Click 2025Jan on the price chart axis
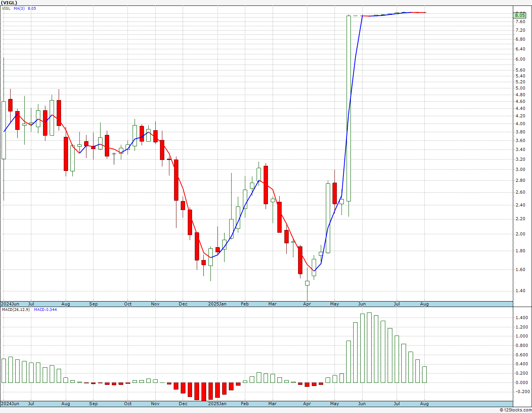 tap(217, 304)
